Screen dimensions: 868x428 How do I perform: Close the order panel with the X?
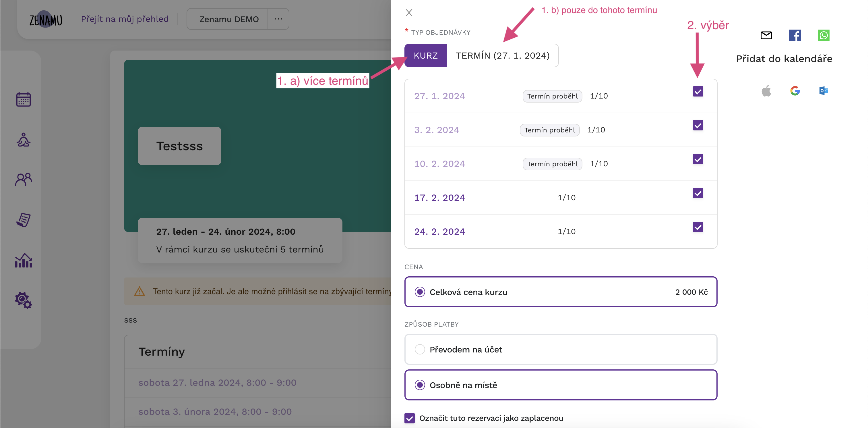409,13
